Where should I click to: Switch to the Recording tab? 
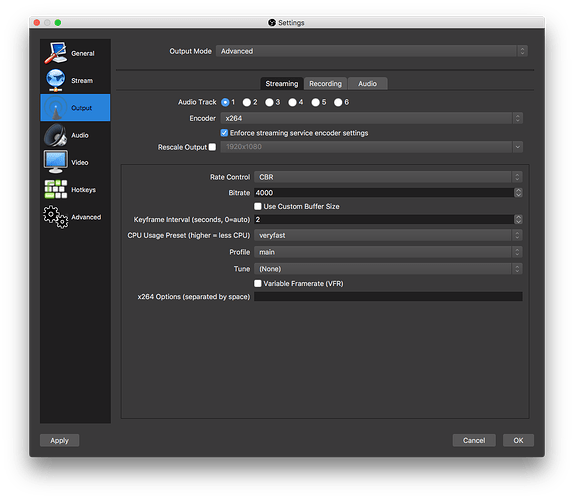(x=325, y=84)
